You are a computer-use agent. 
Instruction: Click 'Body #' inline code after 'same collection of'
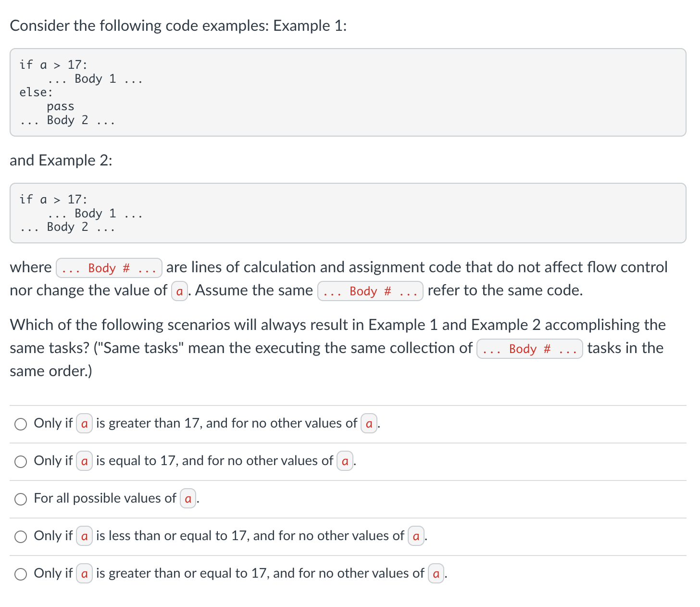coord(529,349)
